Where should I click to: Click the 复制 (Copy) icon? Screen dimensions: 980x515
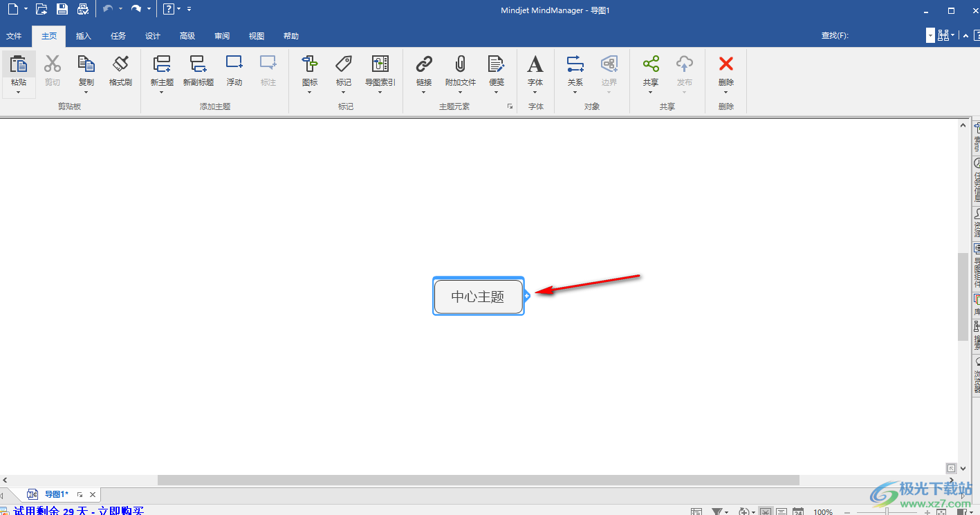coord(86,64)
